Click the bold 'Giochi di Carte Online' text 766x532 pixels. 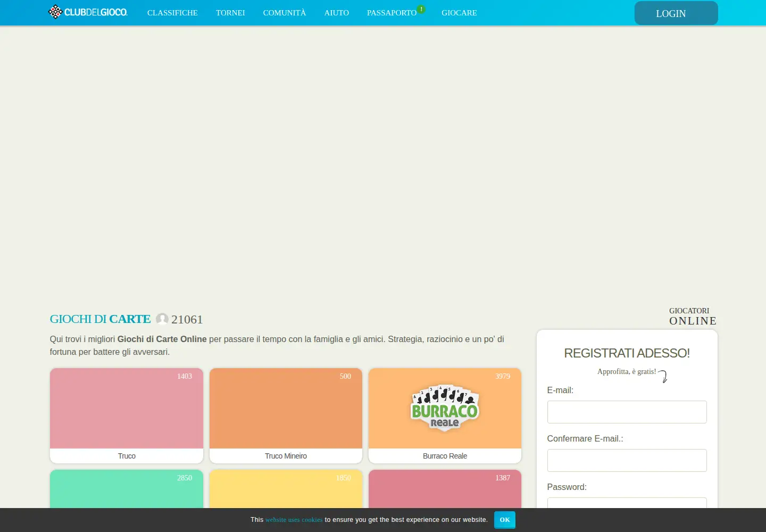(x=162, y=339)
